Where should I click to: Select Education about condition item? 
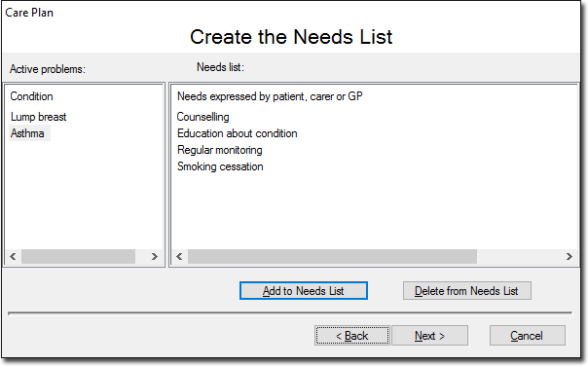(x=237, y=133)
